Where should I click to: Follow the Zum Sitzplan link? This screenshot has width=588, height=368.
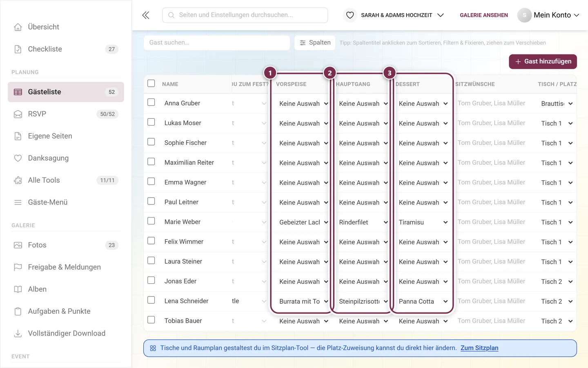point(479,348)
